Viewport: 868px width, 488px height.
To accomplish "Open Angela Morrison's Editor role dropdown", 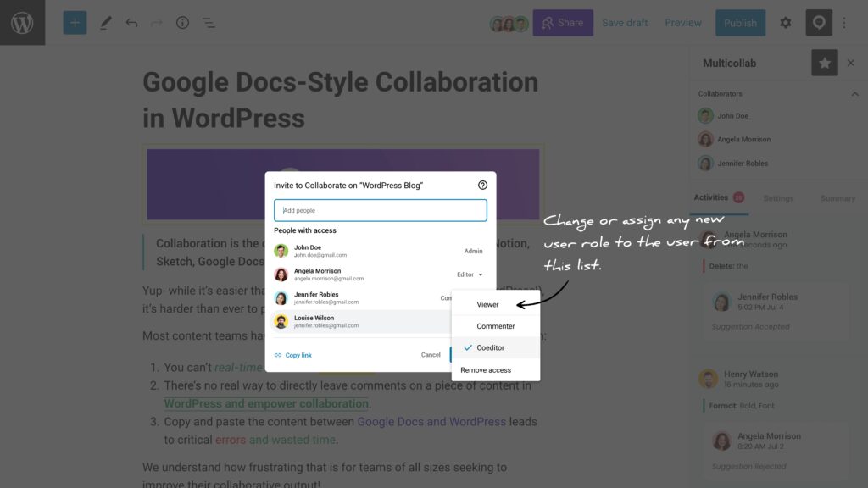I will 470,274.
